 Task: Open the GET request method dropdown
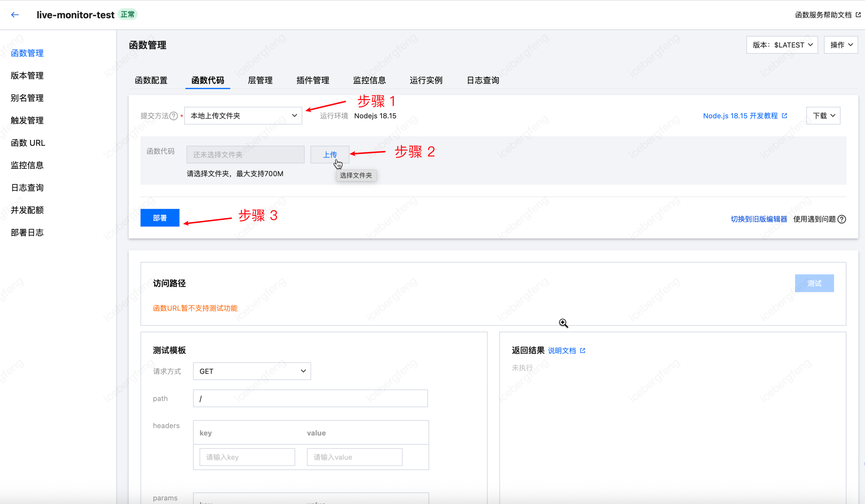point(252,371)
